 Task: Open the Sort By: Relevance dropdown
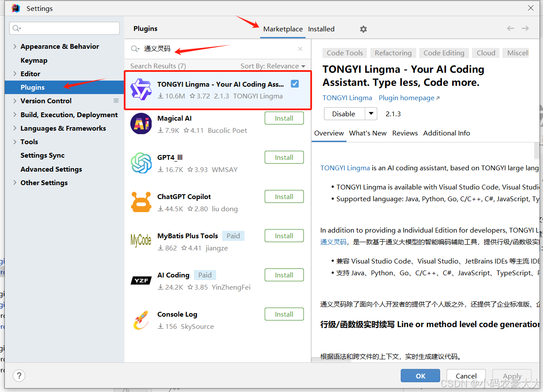pyautogui.click(x=273, y=66)
